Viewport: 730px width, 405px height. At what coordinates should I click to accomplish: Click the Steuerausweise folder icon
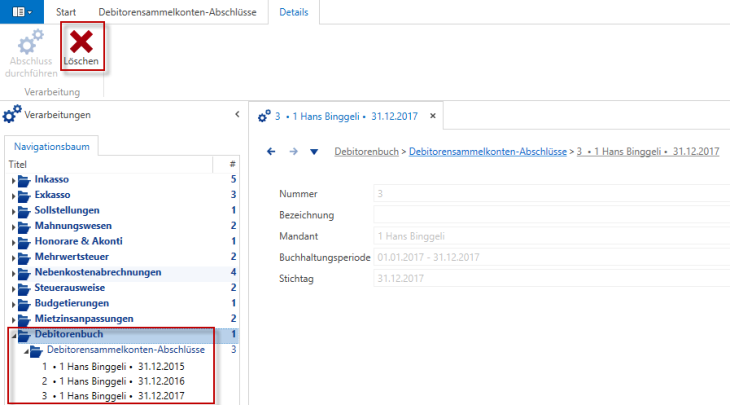(x=24, y=289)
